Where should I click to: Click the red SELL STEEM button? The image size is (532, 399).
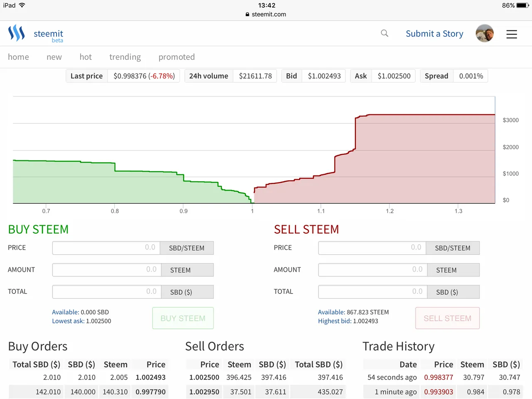click(x=448, y=318)
